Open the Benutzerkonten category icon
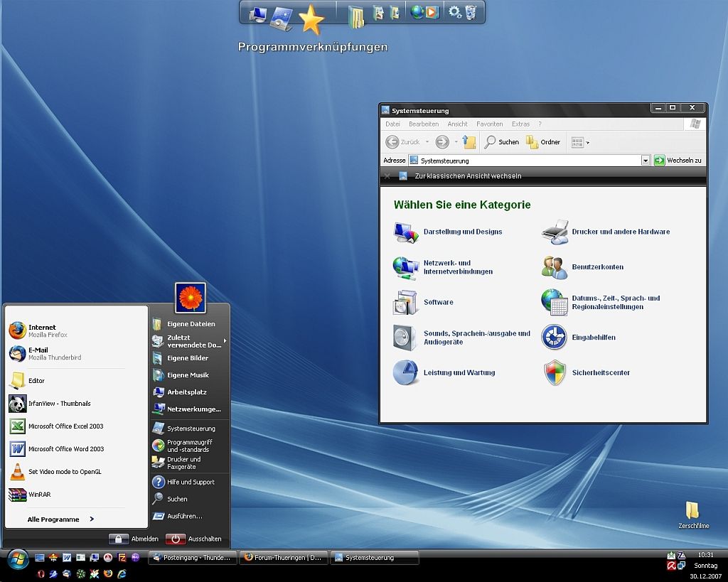This screenshot has width=728, height=582. pyautogui.click(x=555, y=267)
